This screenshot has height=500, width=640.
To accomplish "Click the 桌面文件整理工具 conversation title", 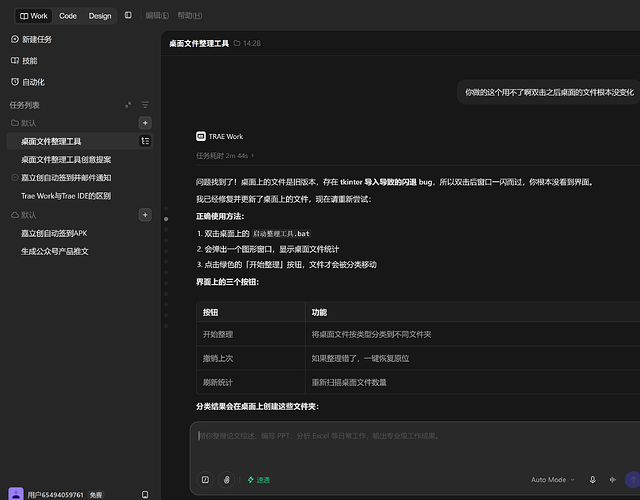I will point(199,43).
